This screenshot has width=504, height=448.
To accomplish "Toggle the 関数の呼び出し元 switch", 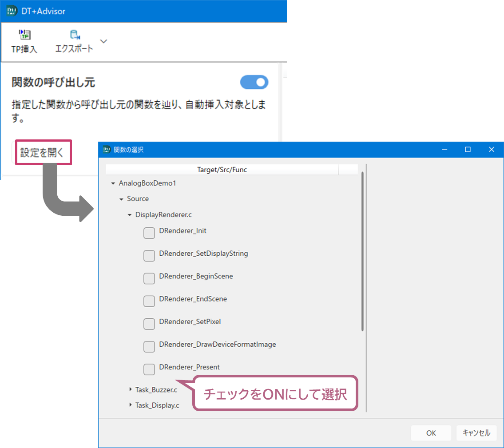I will point(254,83).
